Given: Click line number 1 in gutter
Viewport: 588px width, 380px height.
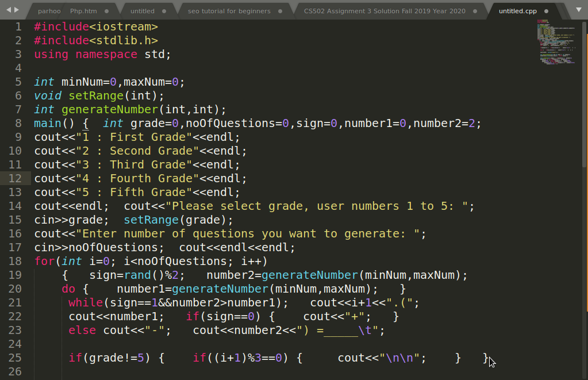Looking at the screenshot, I should point(18,26).
